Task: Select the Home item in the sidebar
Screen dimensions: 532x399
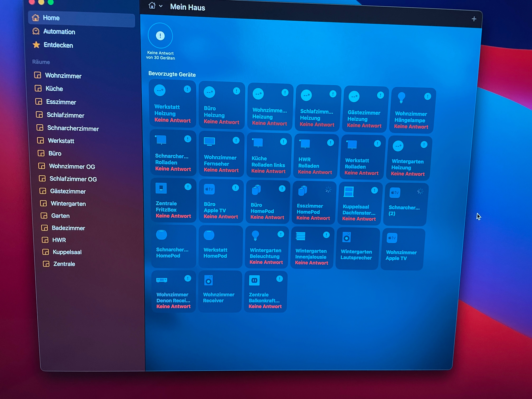Action: pyautogui.click(x=51, y=18)
